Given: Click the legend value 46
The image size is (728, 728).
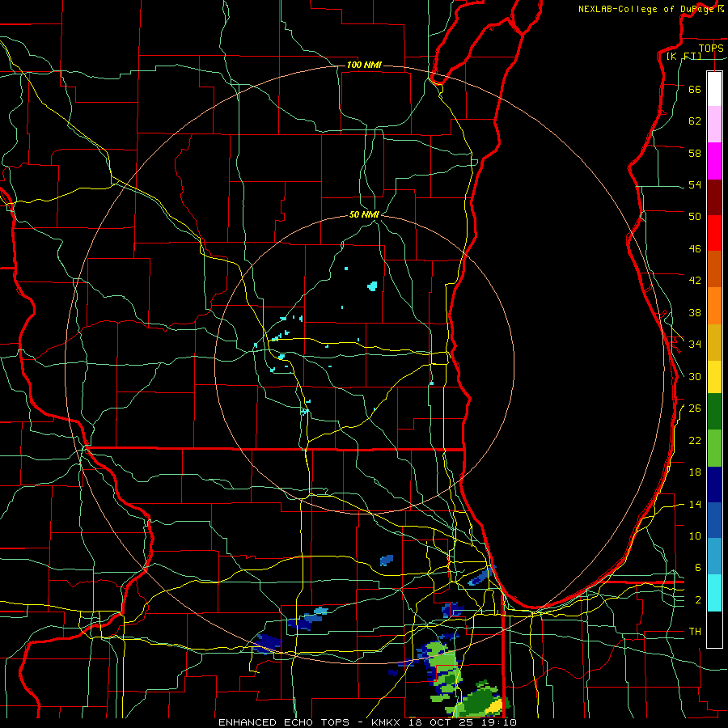Looking at the screenshot, I should click(x=695, y=249).
